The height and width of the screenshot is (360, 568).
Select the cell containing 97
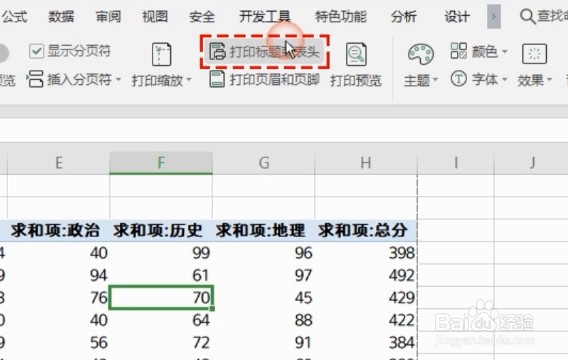tap(264, 275)
